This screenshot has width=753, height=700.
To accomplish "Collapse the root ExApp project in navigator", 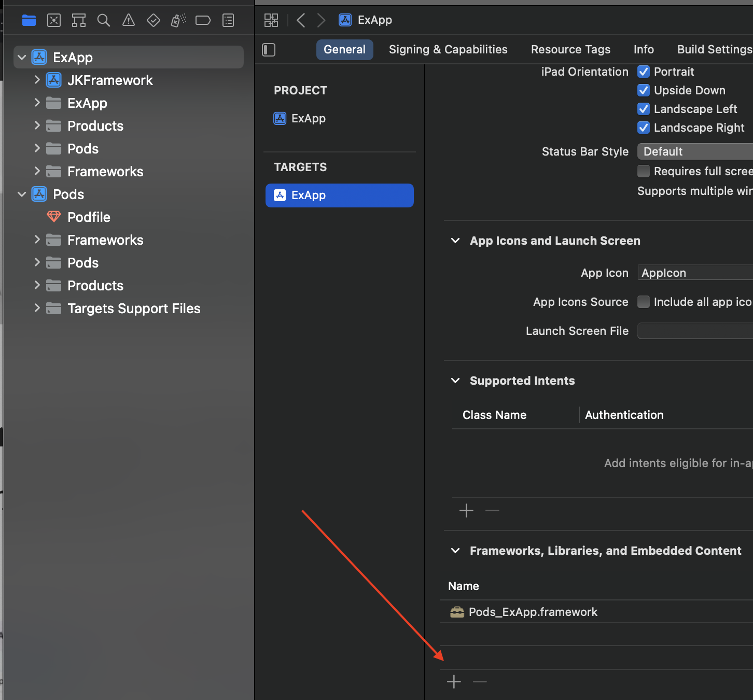I will tap(22, 58).
